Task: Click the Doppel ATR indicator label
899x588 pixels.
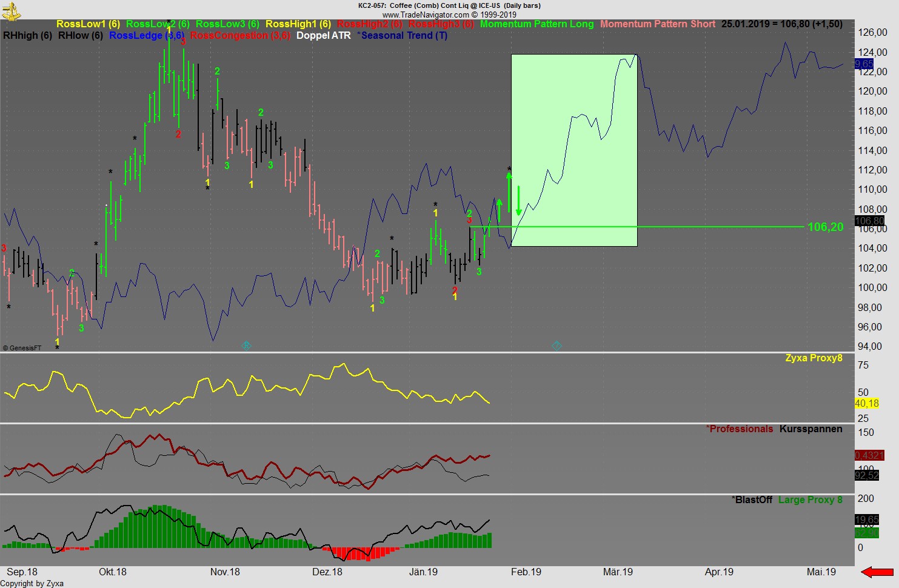Action: point(324,36)
